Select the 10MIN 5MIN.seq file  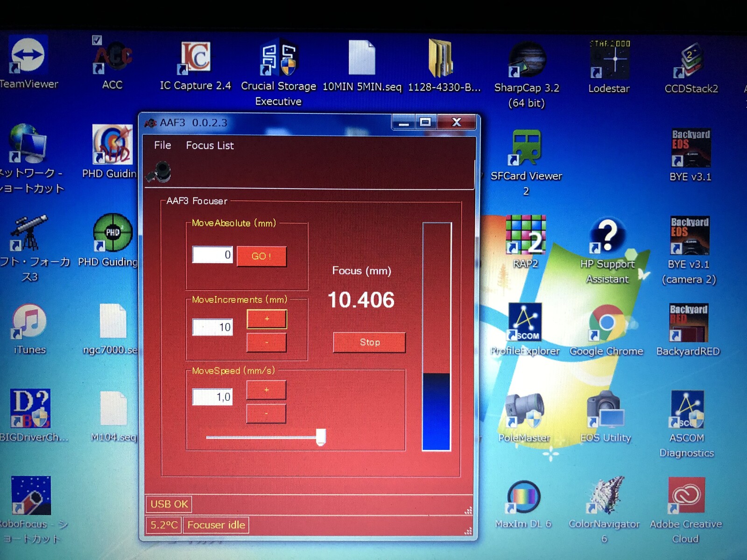[x=362, y=65]
